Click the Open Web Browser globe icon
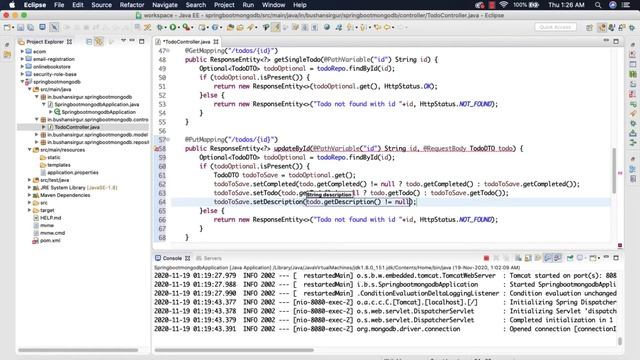The image size is (640, 360). click(327, 27)
